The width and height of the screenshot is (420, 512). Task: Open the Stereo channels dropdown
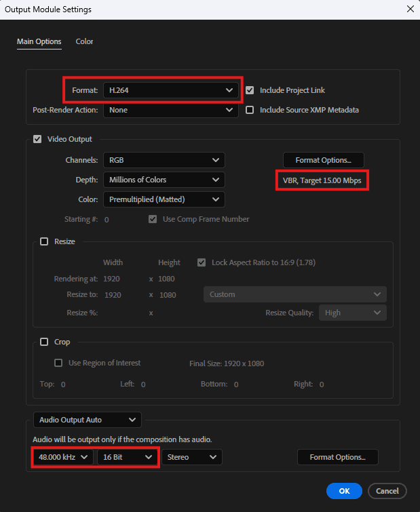coord(192,457)
